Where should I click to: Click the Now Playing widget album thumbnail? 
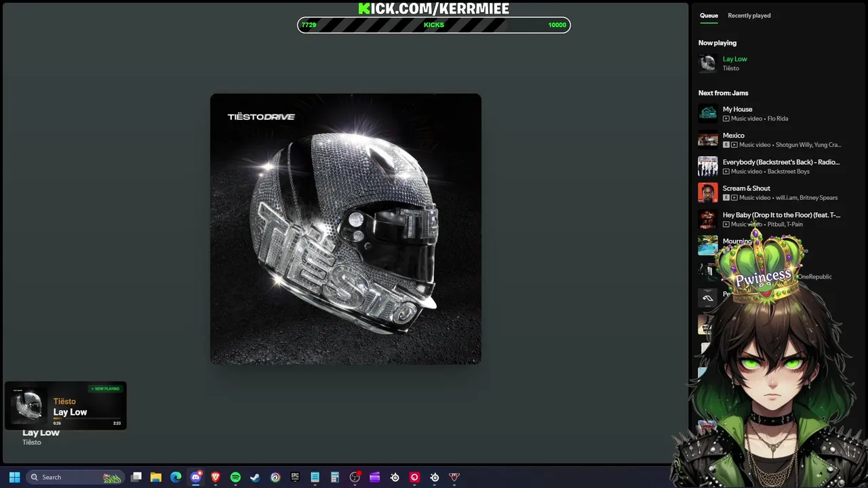(x=28, y=405)
